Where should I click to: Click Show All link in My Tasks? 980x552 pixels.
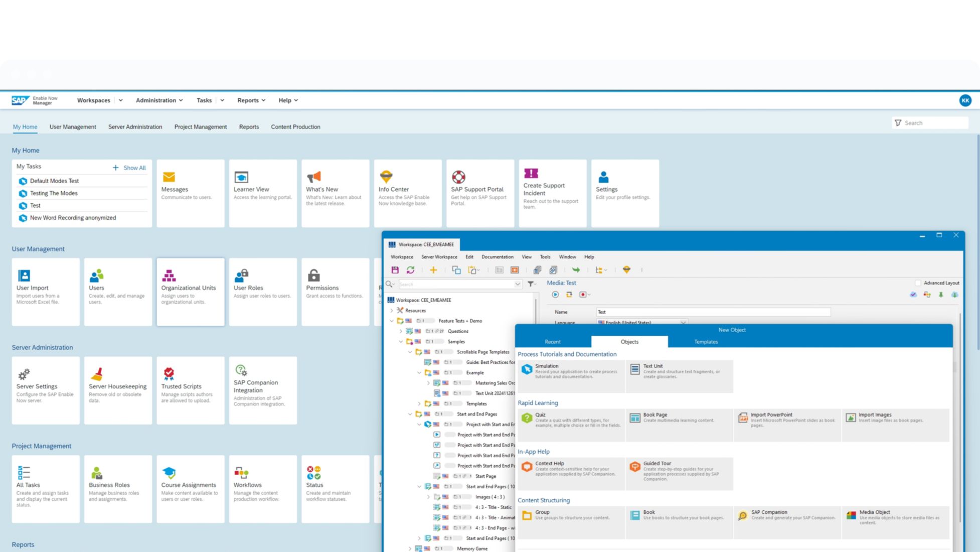[134, 168]
